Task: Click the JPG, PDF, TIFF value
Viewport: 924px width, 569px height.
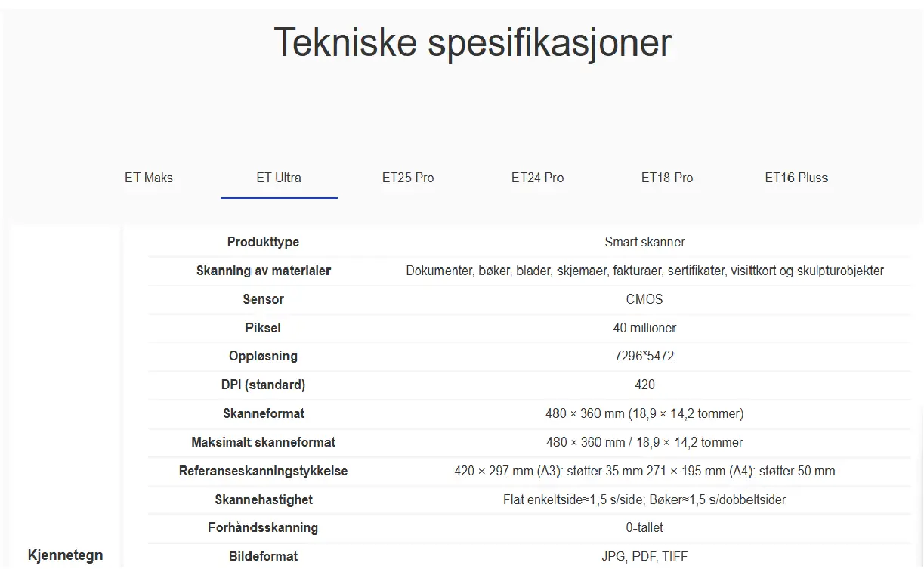Action: point(644,556)
